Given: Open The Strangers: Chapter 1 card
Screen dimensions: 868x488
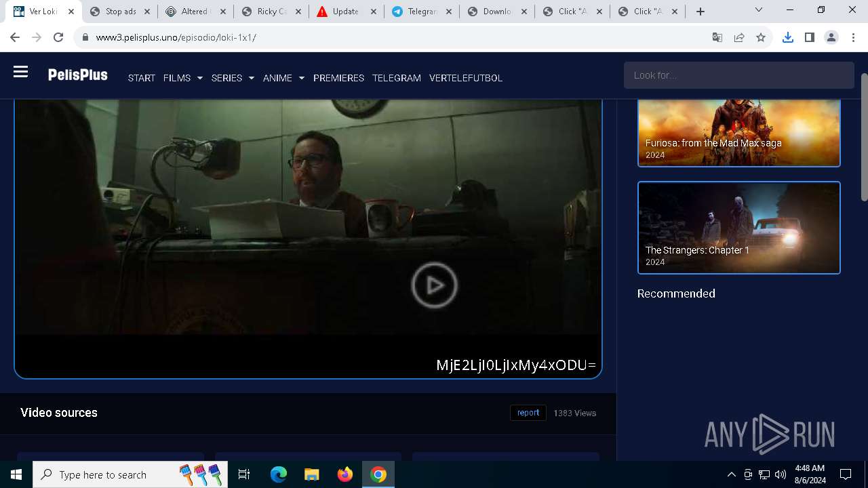Looking at the screenshot, I should tap(739, 228).
